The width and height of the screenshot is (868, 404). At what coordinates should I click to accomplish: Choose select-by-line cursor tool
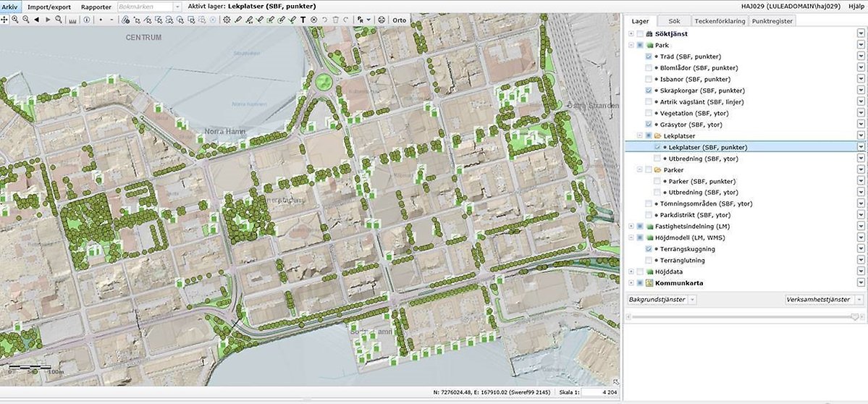coord(148,20)
